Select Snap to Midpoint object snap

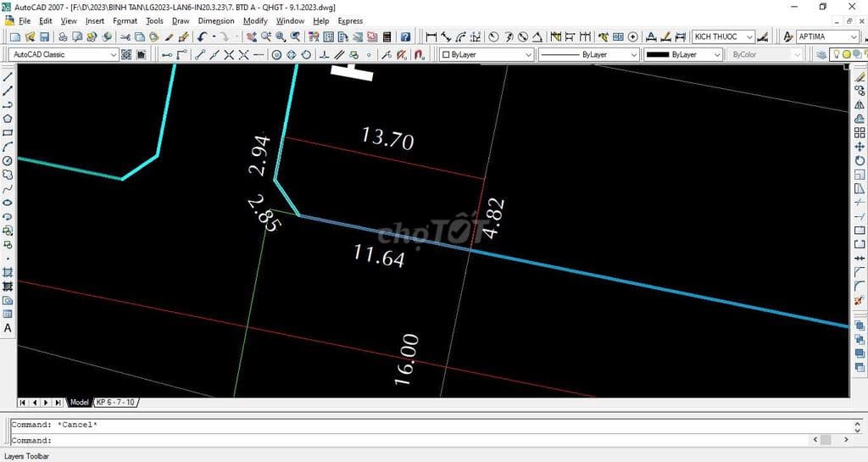214,55
